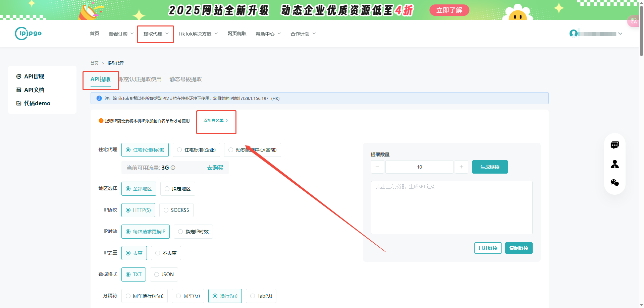Click the user avatar icon
The height and width of the screenshot is (308, 644).
pos(574,34)
